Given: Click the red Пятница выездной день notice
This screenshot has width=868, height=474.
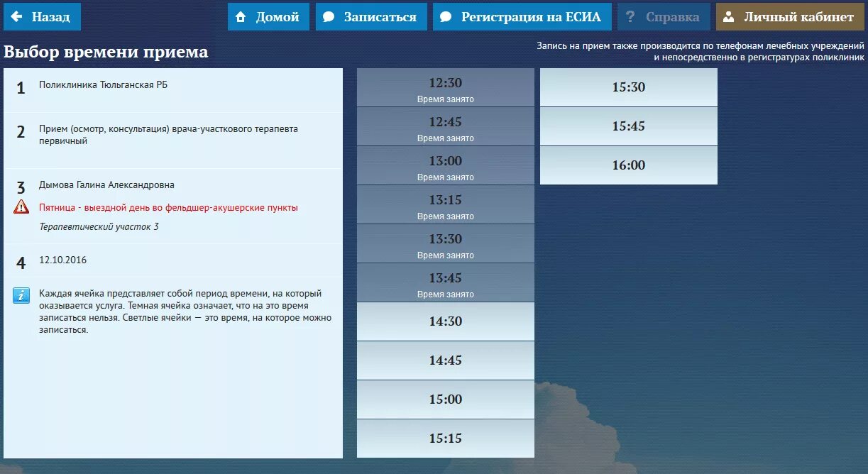Looking at the screenshot, I should (169, 208).
